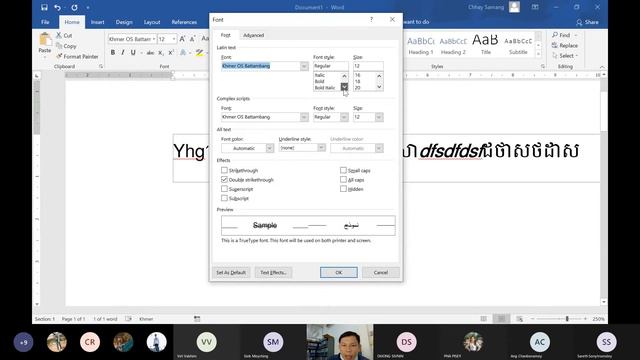The height and width of the screenshot is (360, 640).
Task: Uncheck Double strikethrough
Action: [x=224, y=180]
